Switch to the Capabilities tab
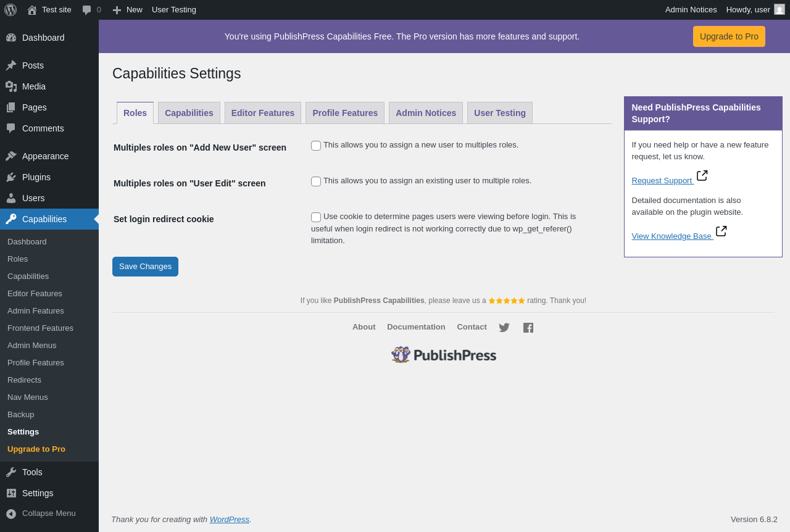 click(x=189, y=113)
